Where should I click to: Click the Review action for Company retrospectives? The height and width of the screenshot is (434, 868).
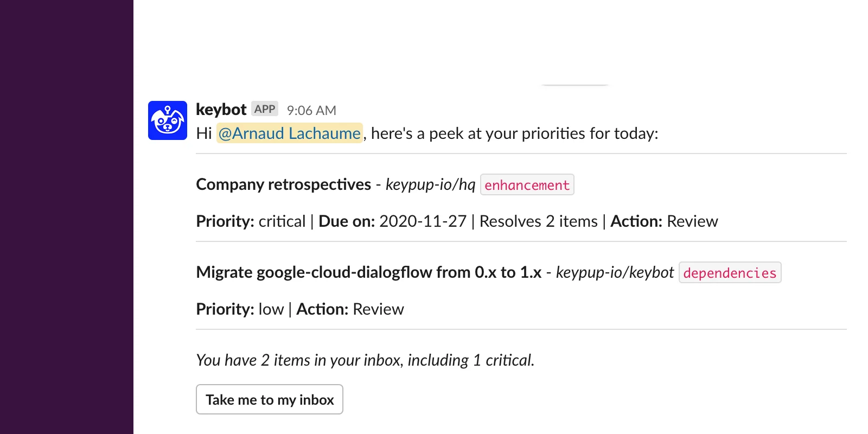coord(693,221)
